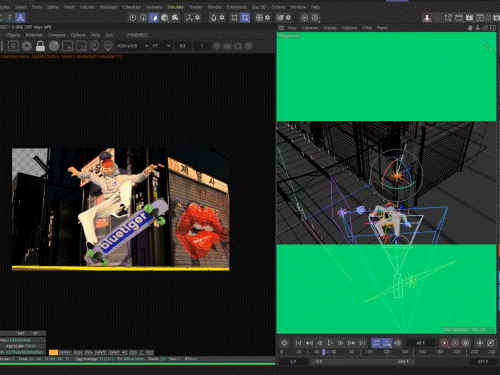Expand the PT kernel dropdown
500x375 pixels.
coord(162,46)
